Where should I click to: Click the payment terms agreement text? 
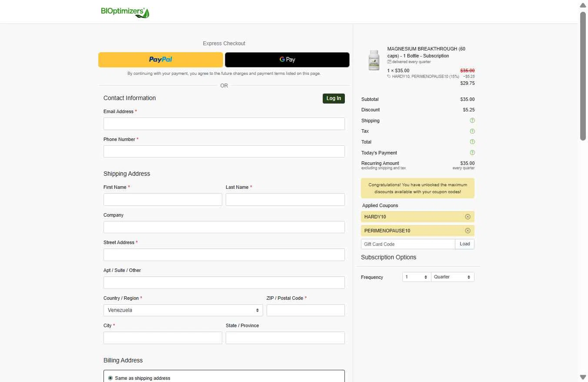[224, 74]
